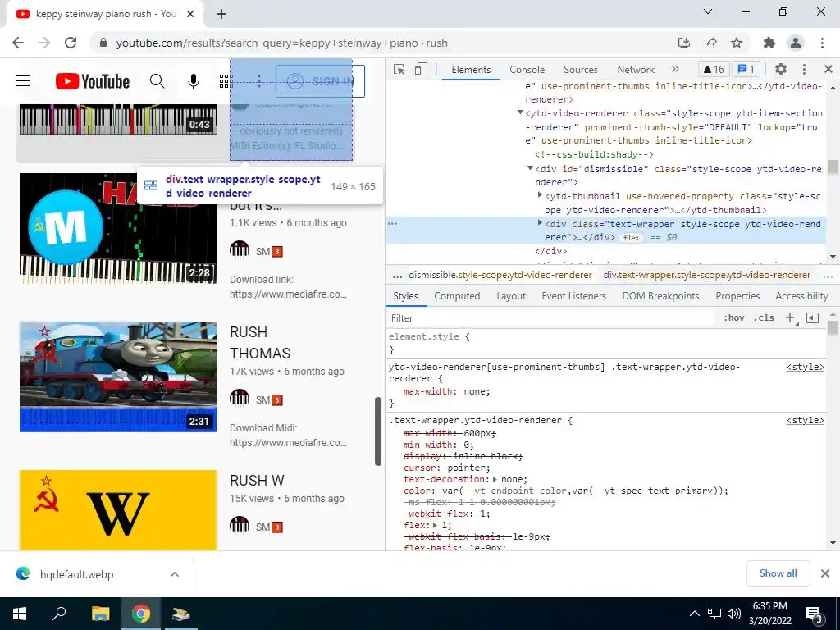
Task: Click the breadcrumb left ellipsis
Action: click(x=397, y=276)
